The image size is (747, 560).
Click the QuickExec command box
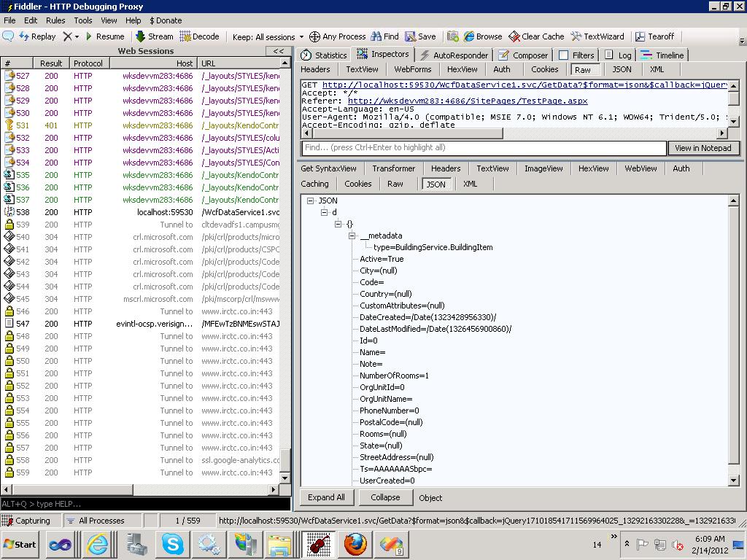pyautogui.click(x=145, y=504)
